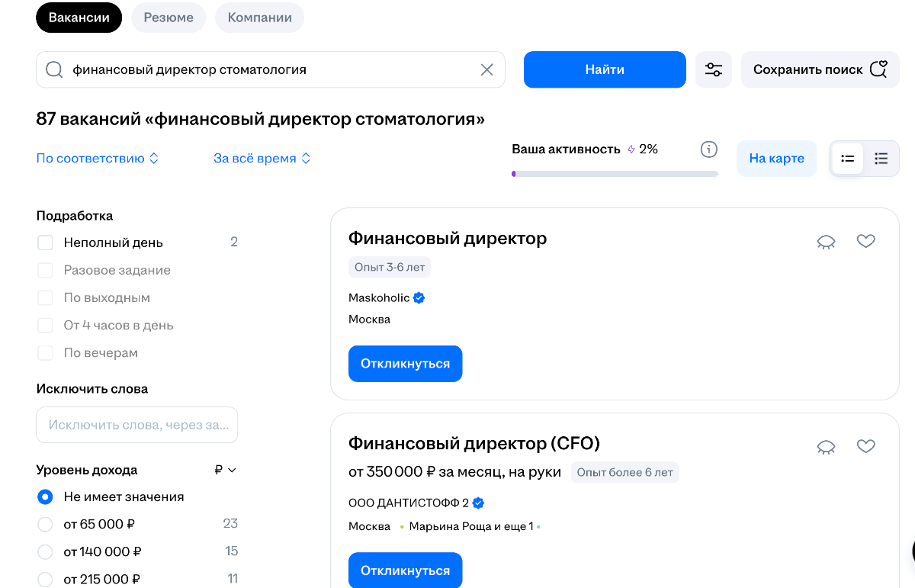Click Maskoholic verified badge icon
Screen dimensions: 915x588
click(x=419, y=297)
